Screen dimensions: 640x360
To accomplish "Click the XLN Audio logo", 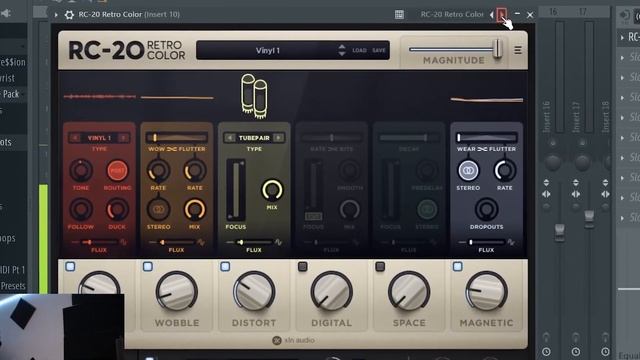I will 293,340.
